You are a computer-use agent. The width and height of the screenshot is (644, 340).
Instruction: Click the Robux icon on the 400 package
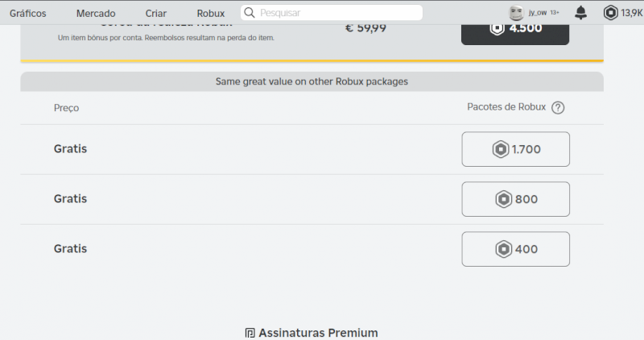[503, 249]
